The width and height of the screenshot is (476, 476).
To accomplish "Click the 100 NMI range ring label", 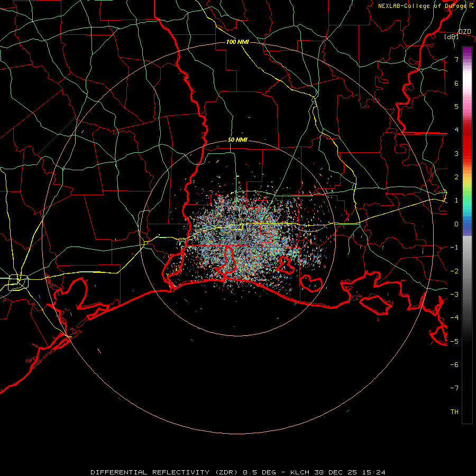I will coord(237,42).
